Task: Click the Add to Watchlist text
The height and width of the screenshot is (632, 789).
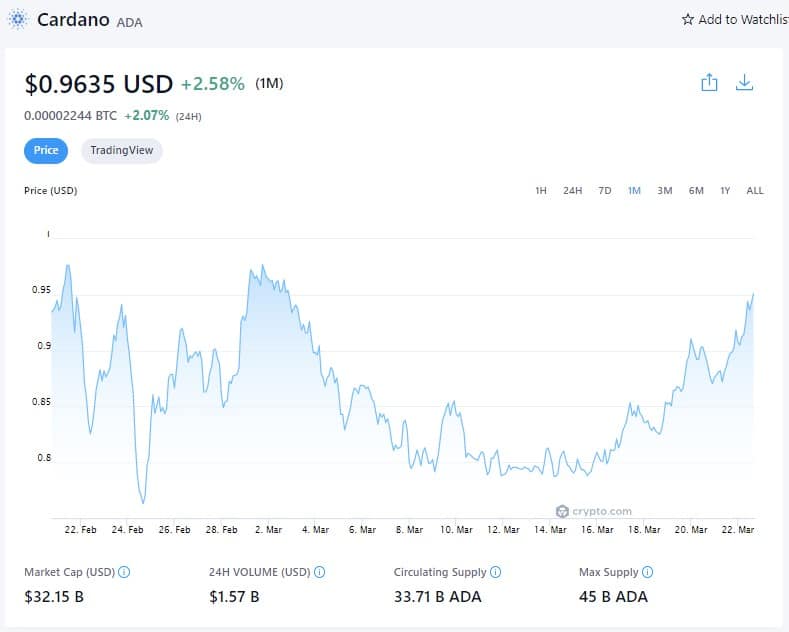Action: (x=744, y=20)
